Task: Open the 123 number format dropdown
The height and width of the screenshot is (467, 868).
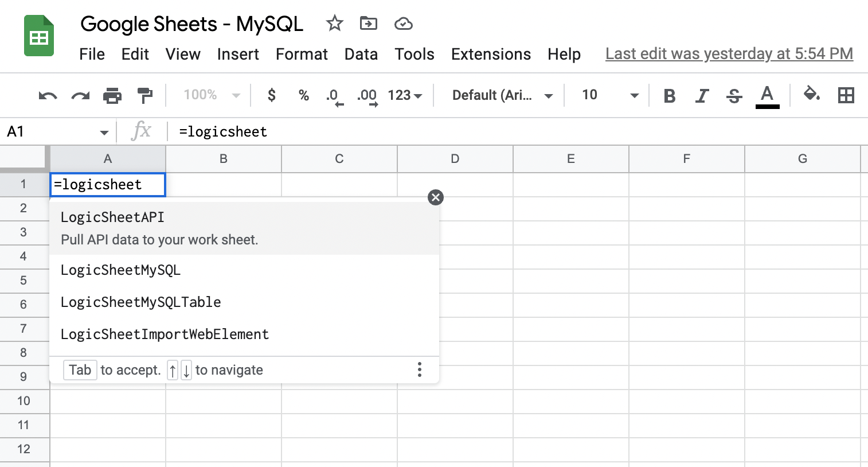Action: point(405,95)
